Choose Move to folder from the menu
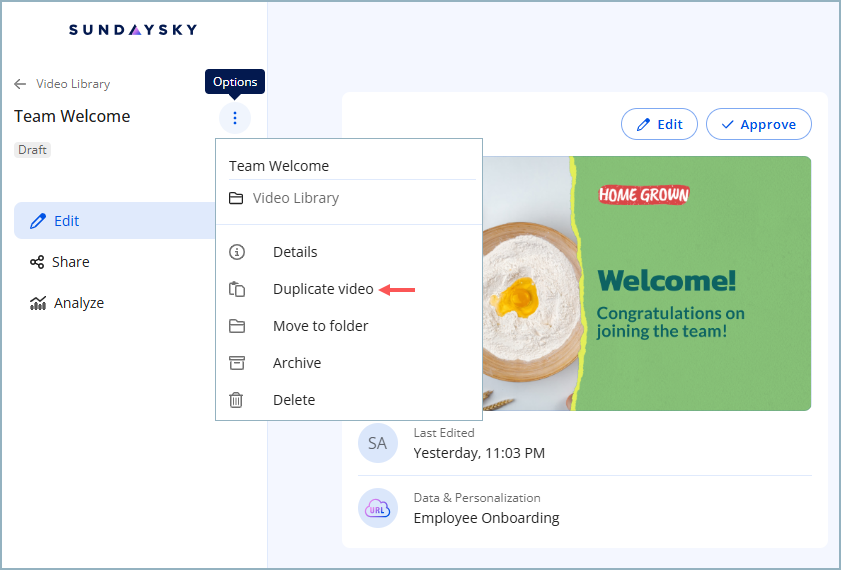Image resolution: width=841 pixels, height=570 pixels. click(x=349, y=326)
